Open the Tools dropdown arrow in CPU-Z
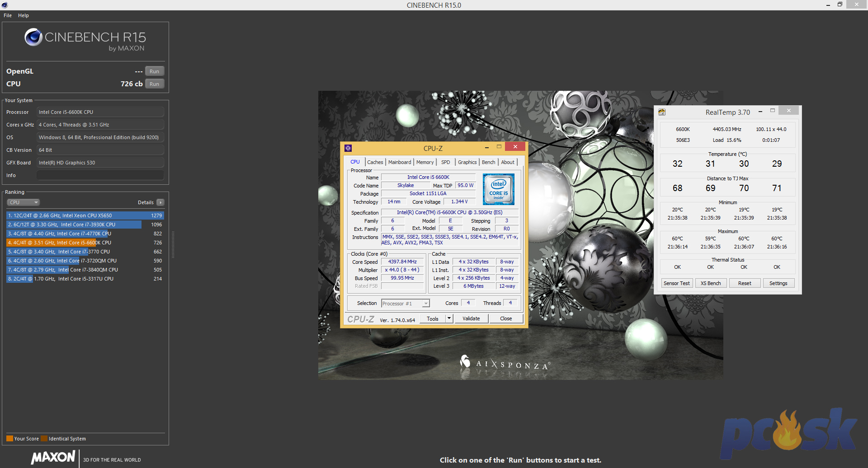Image resolution: width=868 pixels, height=468 pixels. pyautogui.click(x=449, y=318)
